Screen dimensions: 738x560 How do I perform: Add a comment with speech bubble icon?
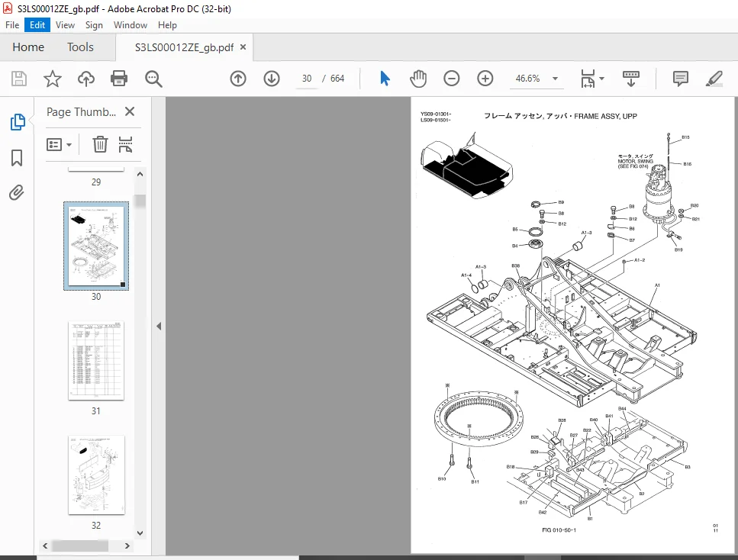point(681,79)
